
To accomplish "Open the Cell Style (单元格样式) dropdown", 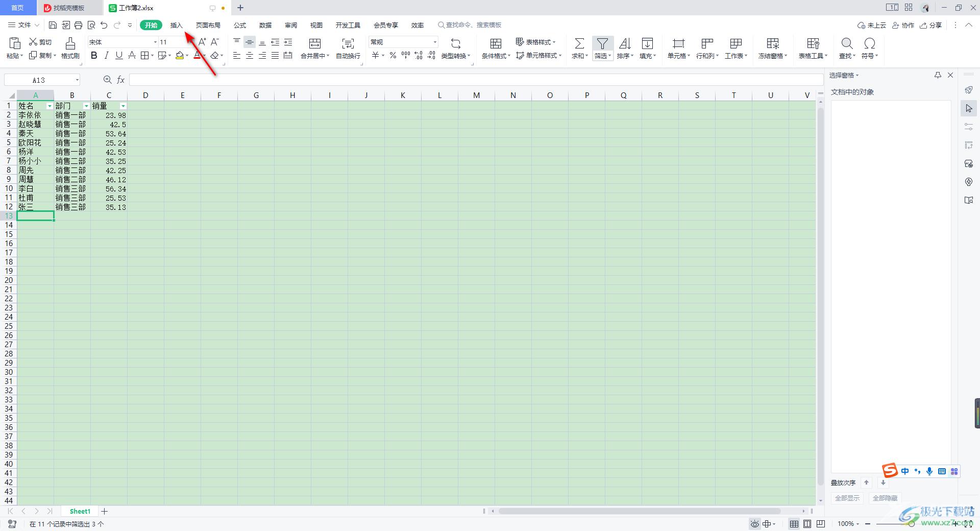I will coord(538,55).
